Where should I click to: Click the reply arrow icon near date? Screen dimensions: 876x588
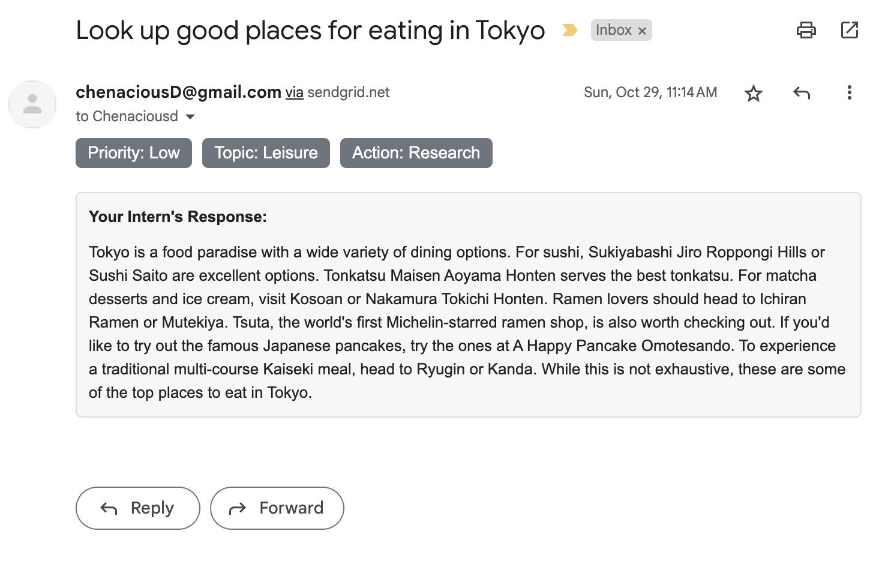(x=802, y=92)
